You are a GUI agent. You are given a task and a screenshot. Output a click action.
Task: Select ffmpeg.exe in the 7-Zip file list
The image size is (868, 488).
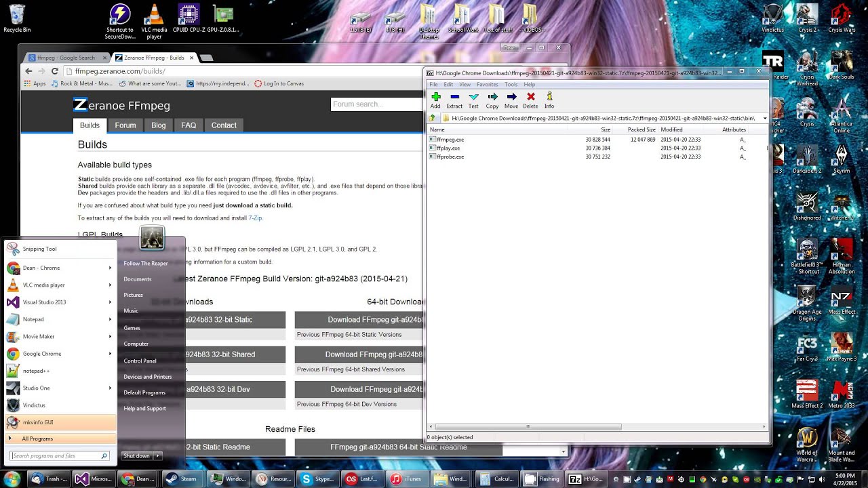(450, 140)
